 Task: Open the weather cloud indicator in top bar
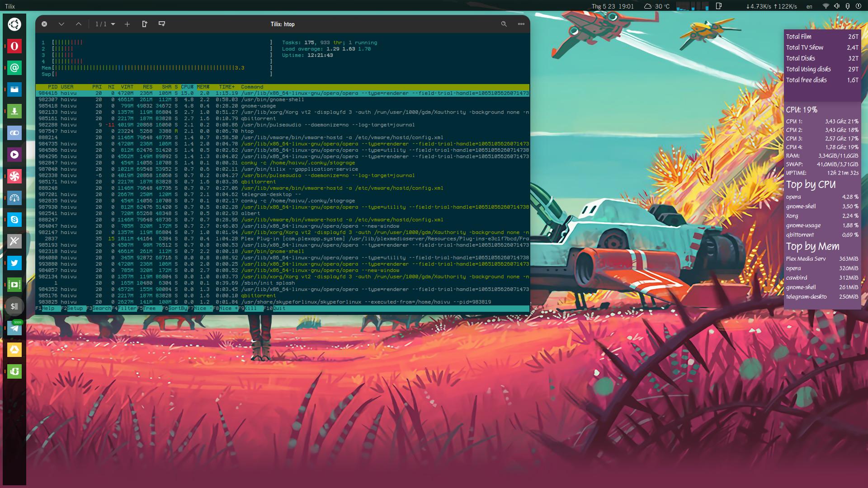point(656,6)
